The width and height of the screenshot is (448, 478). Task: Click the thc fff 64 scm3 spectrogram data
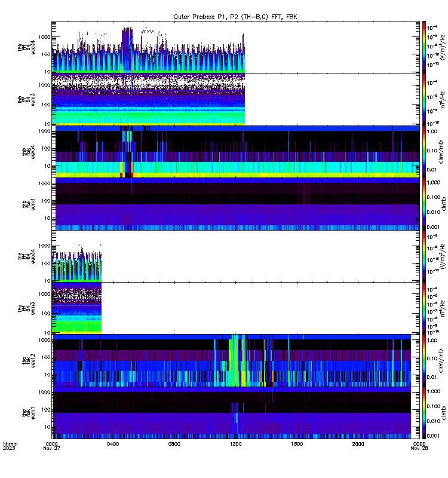(76, 308)
